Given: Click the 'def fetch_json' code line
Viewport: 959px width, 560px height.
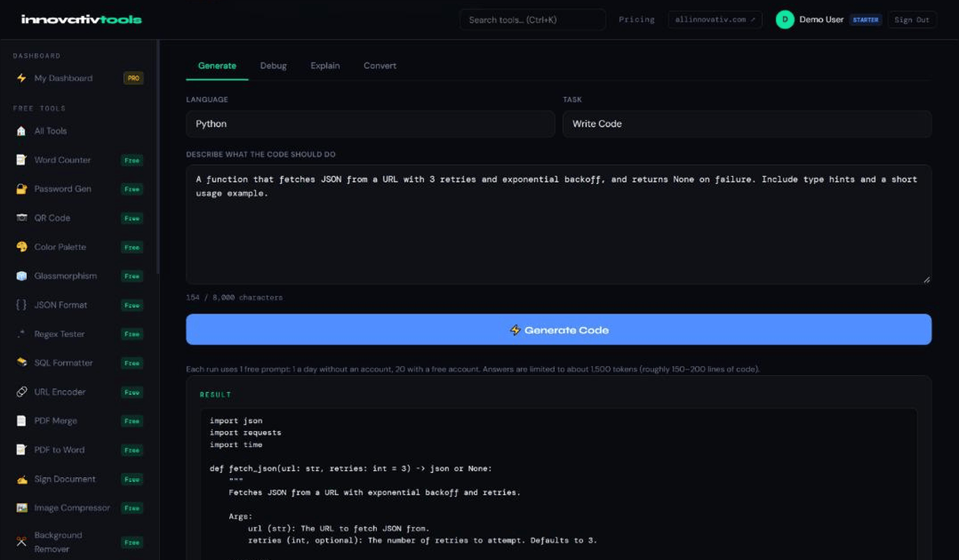Looking at the screenshot, I should (x=351, y=468).
